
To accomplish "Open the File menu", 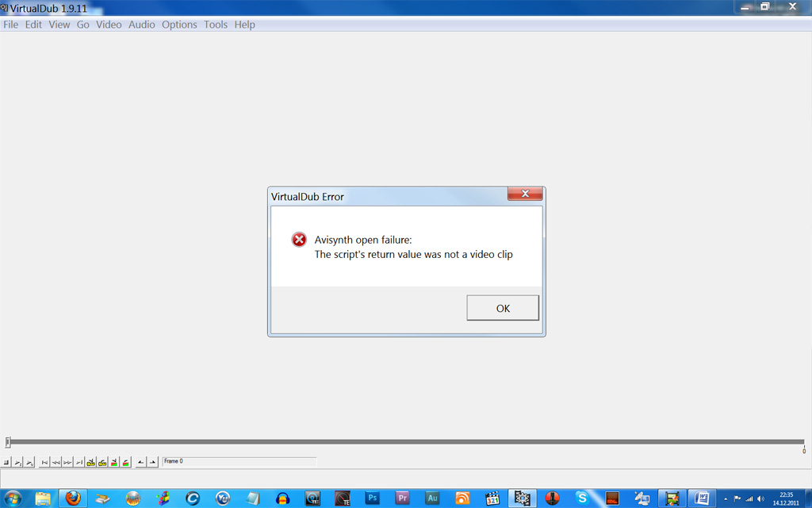I will tap(10, 25).
